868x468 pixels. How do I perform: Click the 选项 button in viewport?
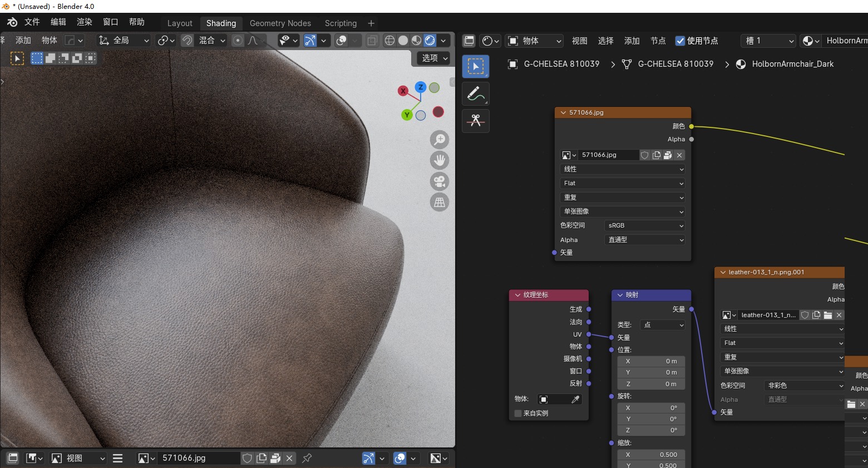(433, 58)
